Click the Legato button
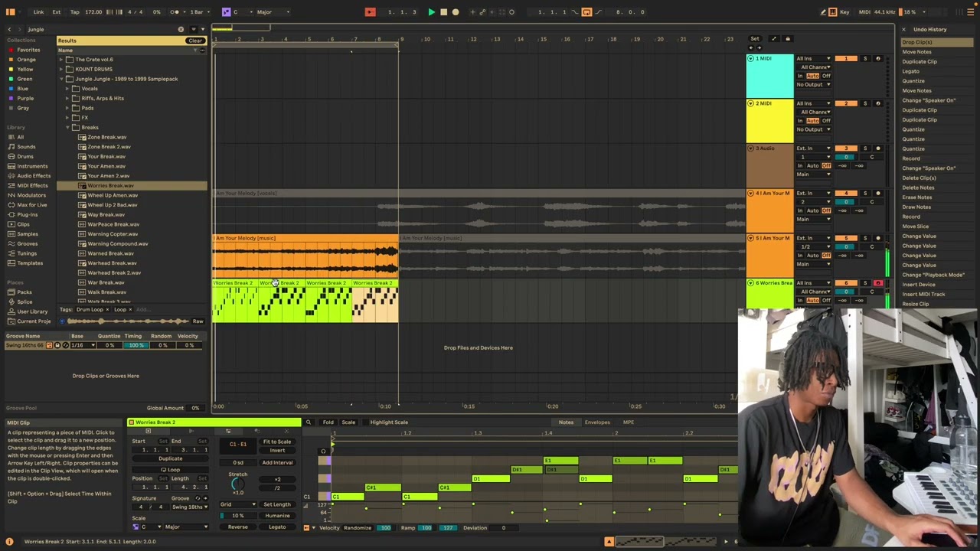 coord(277,527)
